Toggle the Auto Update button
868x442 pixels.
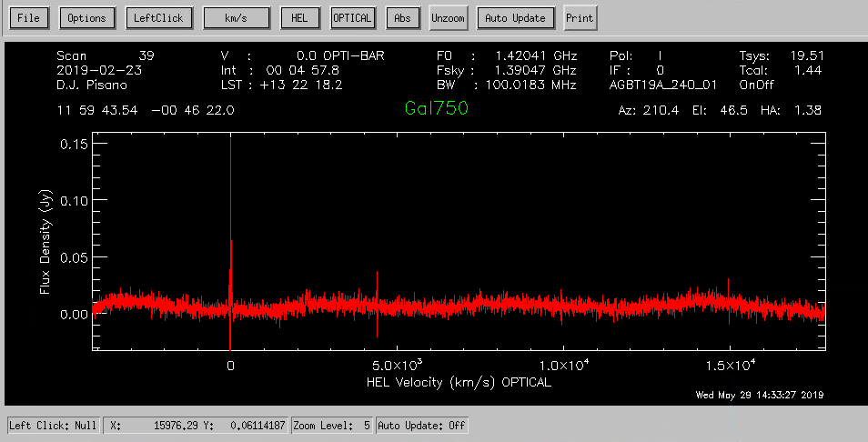(515, 18)
